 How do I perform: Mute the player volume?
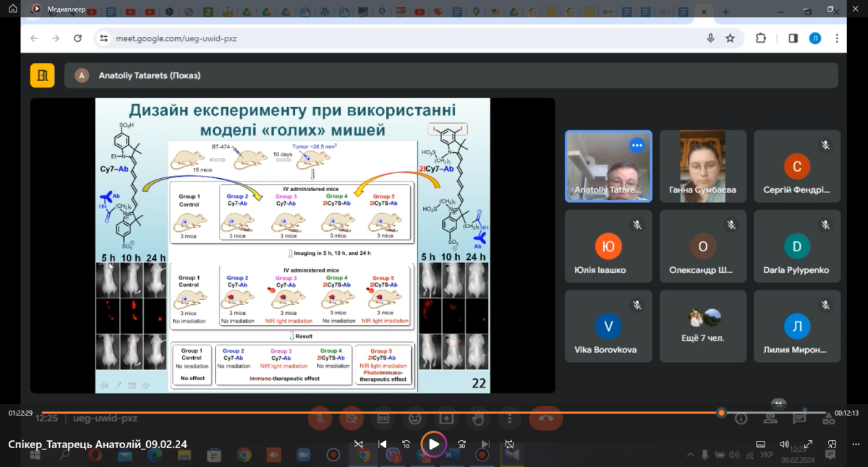[x=784, y=444]
